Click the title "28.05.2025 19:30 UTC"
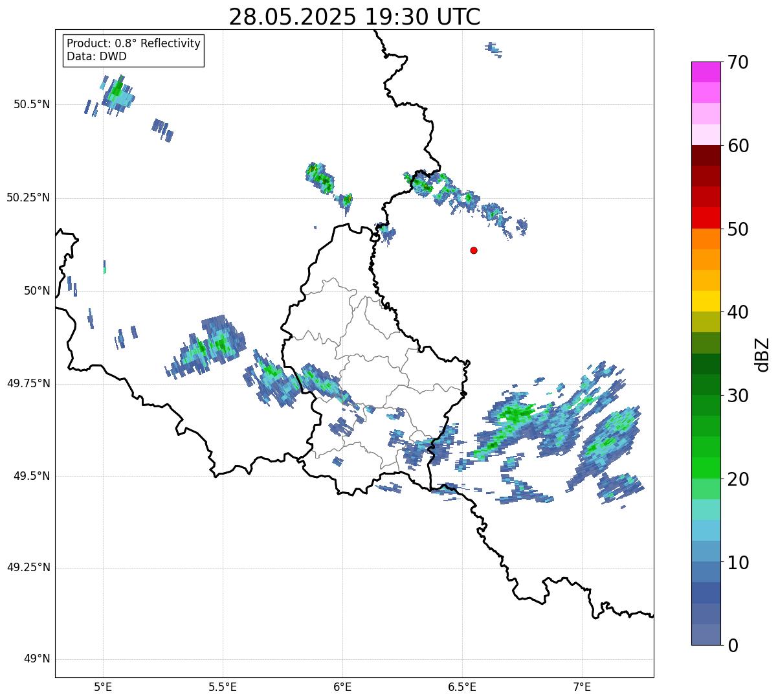778x700 pixels. coord(355,16)
